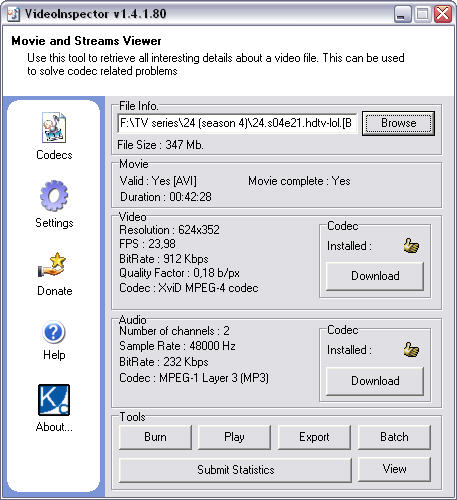Click the 'Codec : XviD MPEG-4 codec' text
The height and width of the screenshot is (500, 457).
(189, 288)
